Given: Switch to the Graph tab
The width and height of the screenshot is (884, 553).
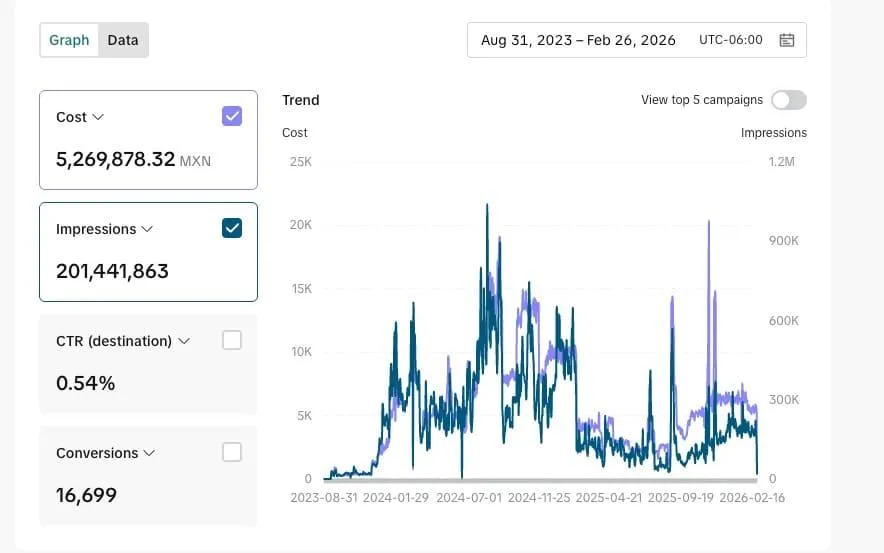Looking at the screenshot, I should coord(69,40).
